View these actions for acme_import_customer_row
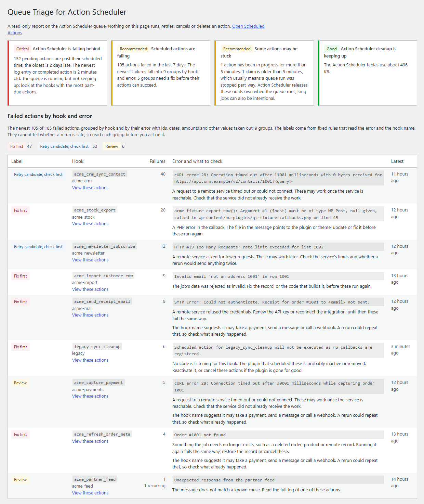The height and width of the screenshot is (504, 424). coord(90,289)
